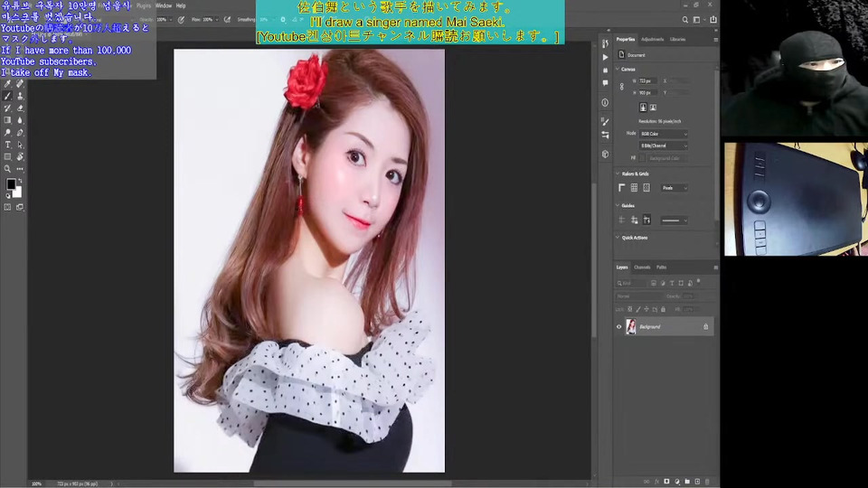868x488 pixels.
Task: Select the Hand tool
Action: click(x=20, y=157)
